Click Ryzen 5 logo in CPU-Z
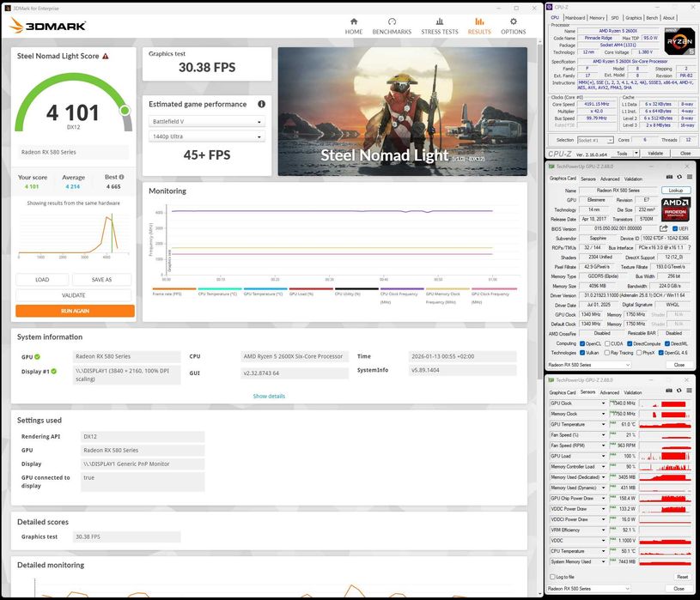The height and width of the screenshot is (600, 700). click(679, 41)
